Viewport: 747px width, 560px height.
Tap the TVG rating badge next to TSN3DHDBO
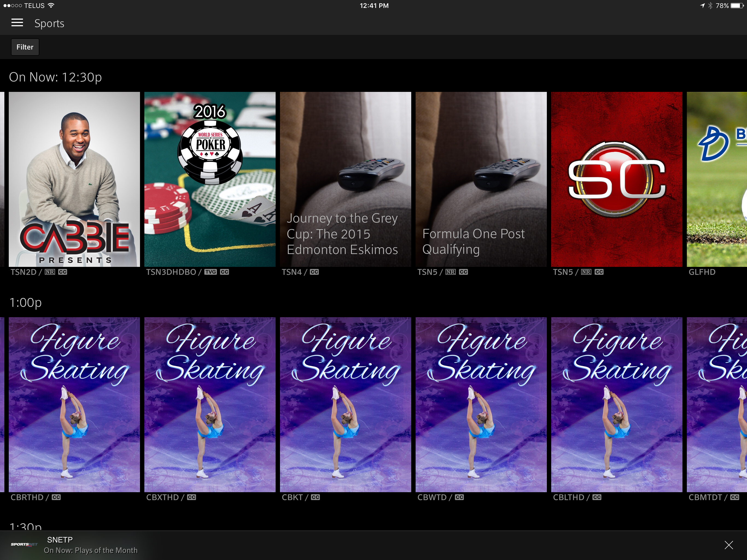(x=210, y=272)
